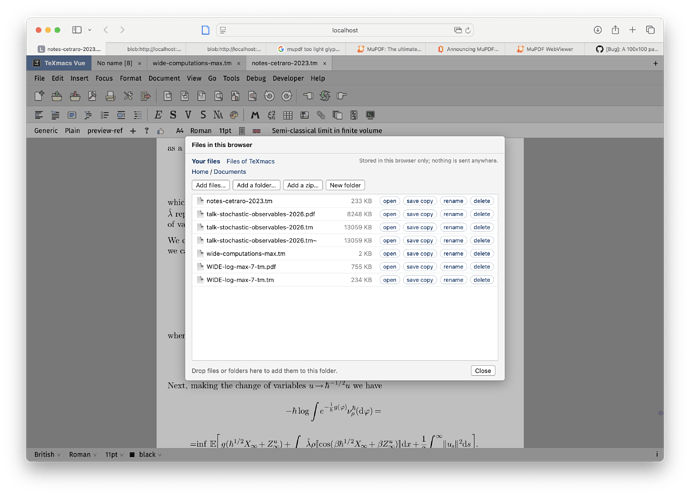This screenshot has width=690, height=496.
Task: Click the Export to PDF icon
Action: tap(92, 96)
